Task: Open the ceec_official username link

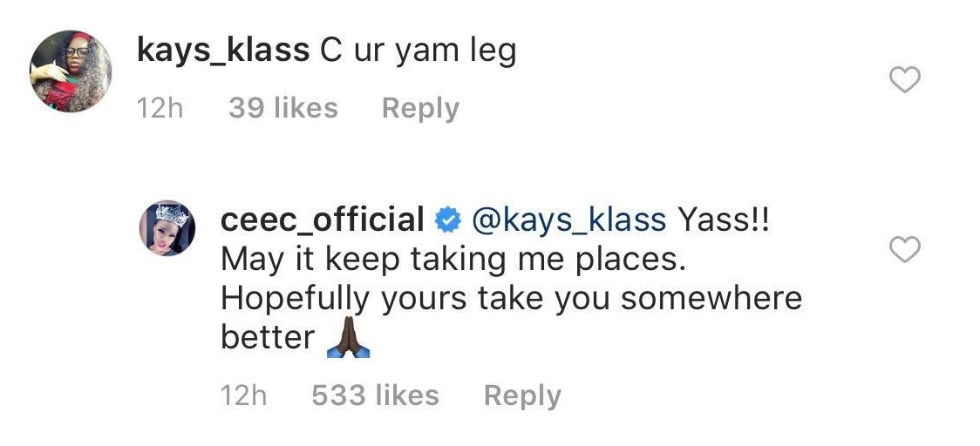Action: [x=323, y=220]
